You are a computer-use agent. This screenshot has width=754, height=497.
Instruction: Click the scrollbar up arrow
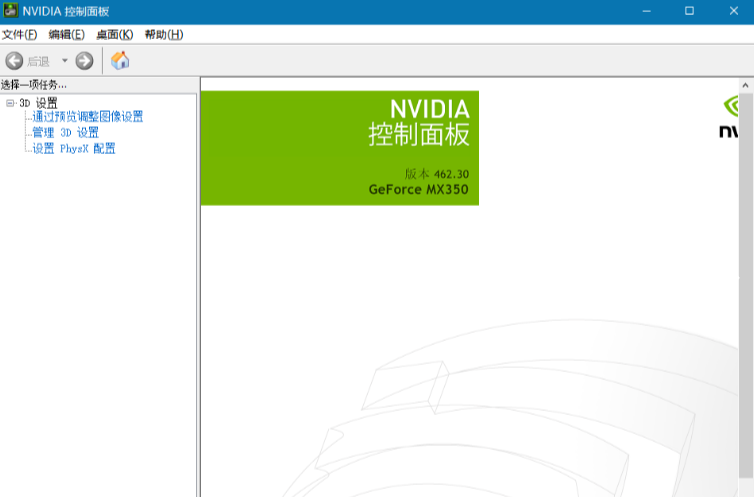(745, 86)
